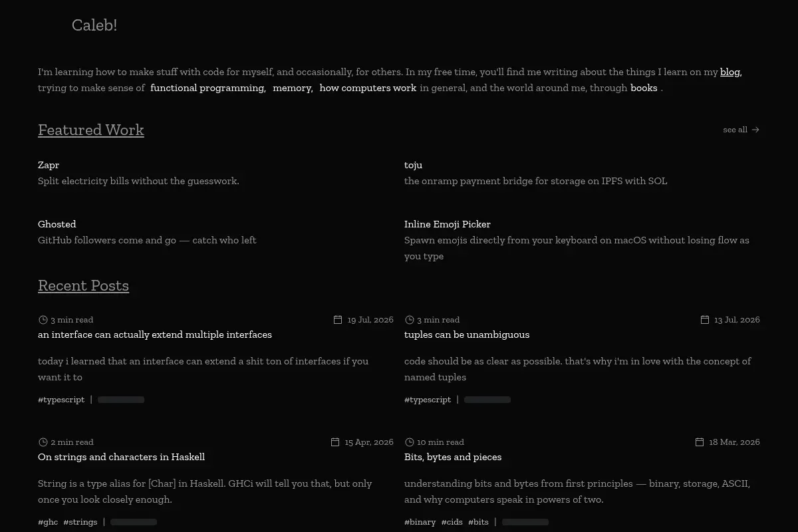Open the Featured Work heading link
The width and height of the screenshot is (798, 532).
(91, 130)
